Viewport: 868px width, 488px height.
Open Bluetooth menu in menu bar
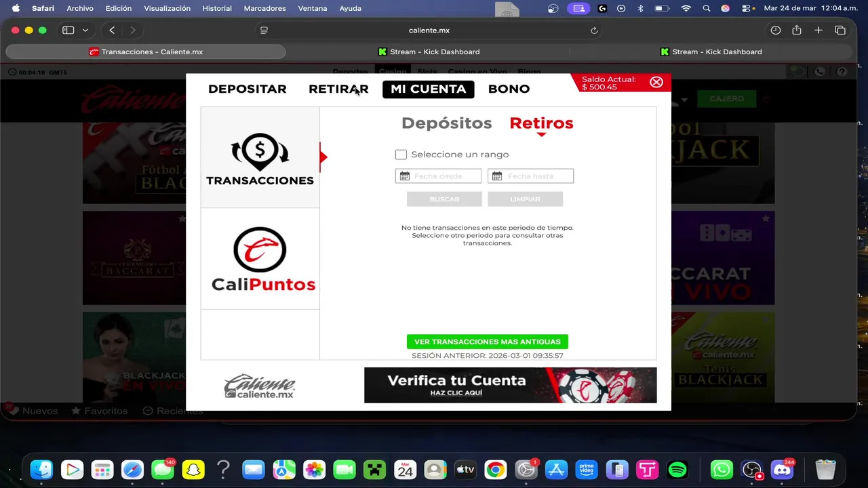(640, 8)
